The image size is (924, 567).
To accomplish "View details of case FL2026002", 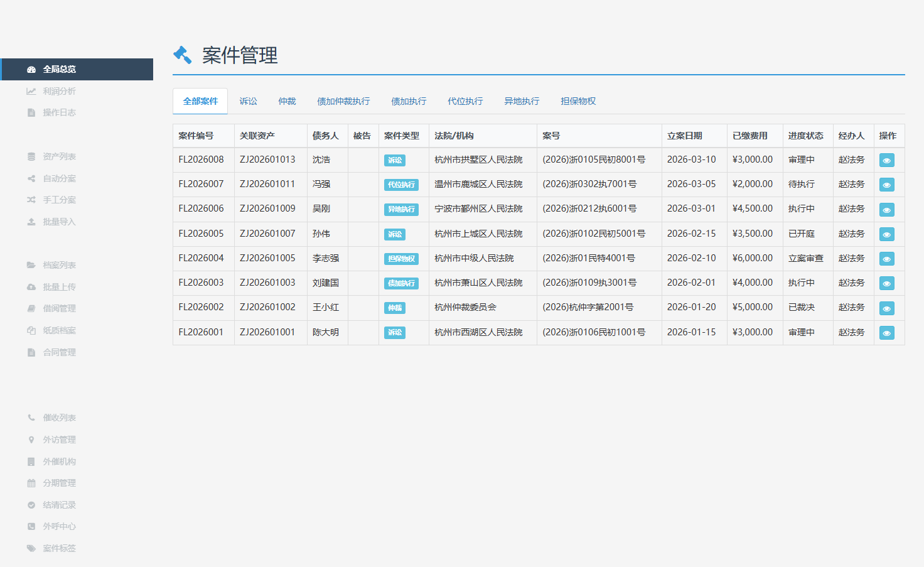I will pyautogui.click(x=887, y=308).
